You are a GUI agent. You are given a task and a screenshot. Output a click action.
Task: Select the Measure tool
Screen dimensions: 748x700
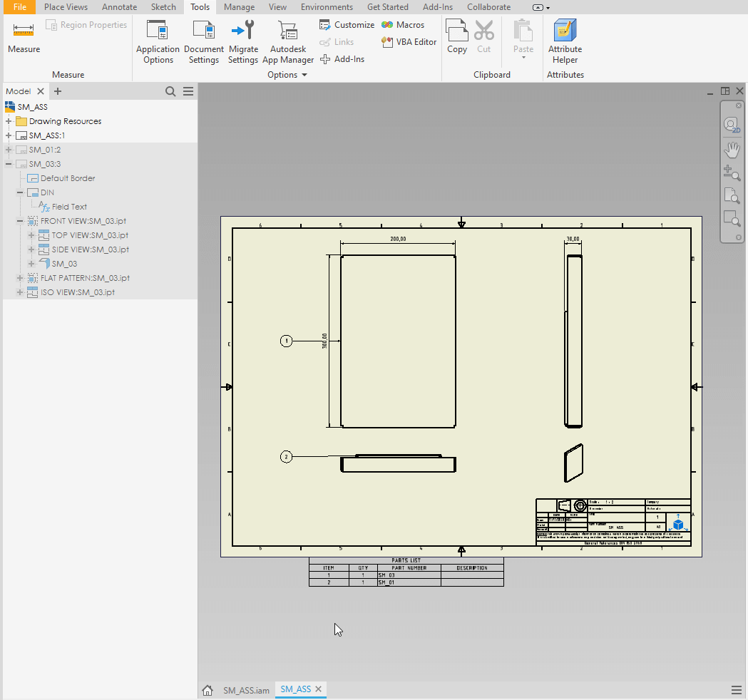(24, 37)
